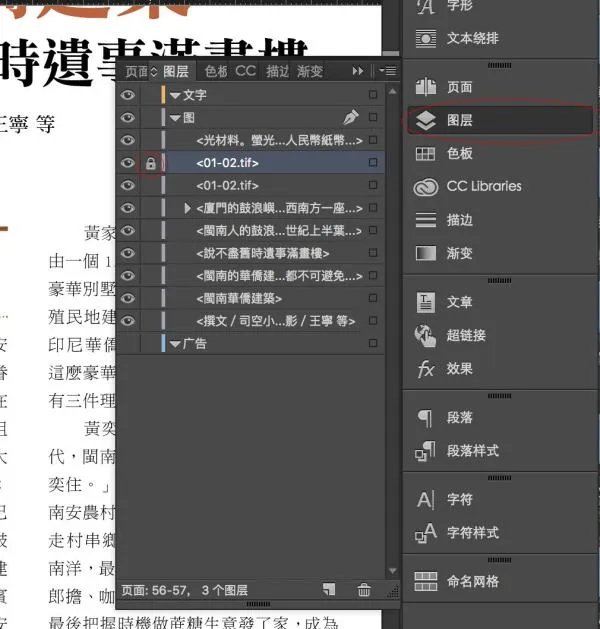Select the 图层 tab in the panel
Viewport: 600px width, 629px height.
(x=176, y=71)
